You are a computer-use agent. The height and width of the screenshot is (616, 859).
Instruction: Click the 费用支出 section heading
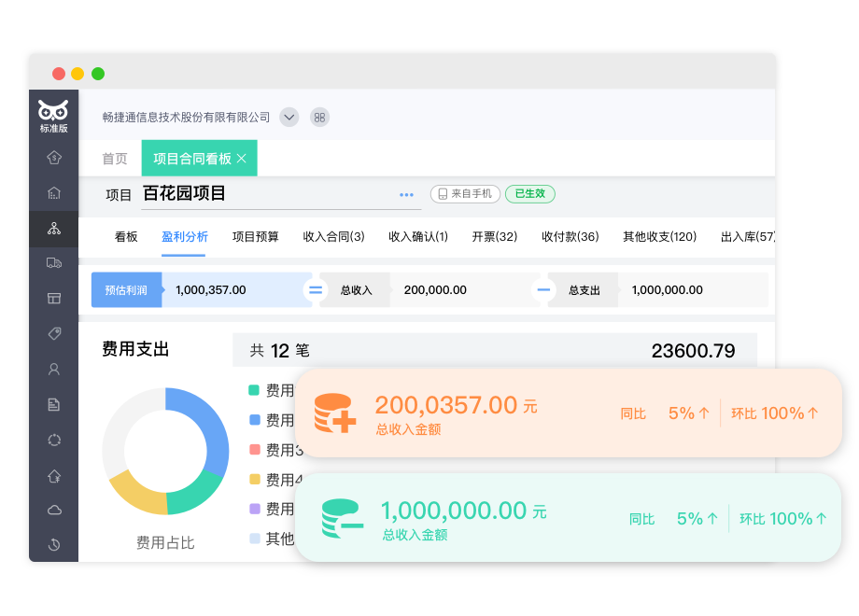[135, 349]
